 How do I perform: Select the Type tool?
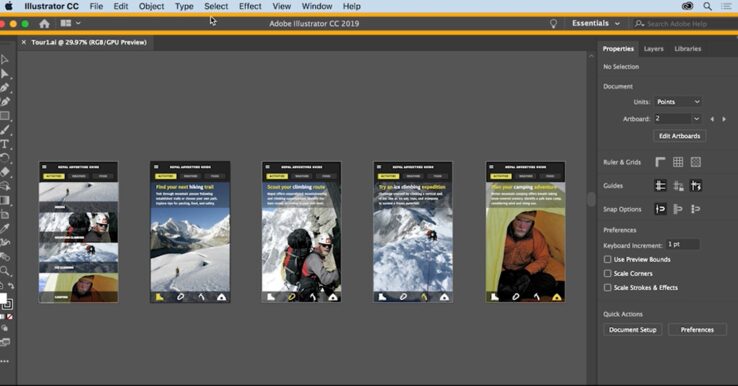coord(5,144)
